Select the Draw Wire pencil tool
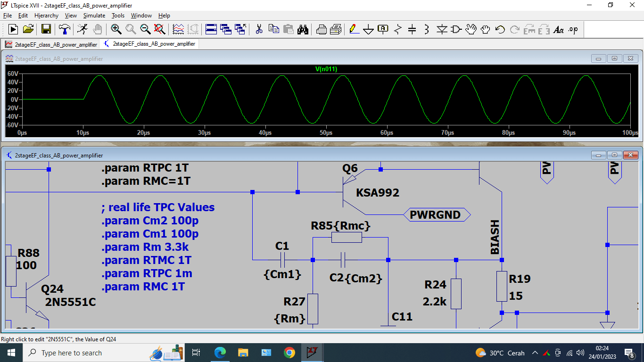The image size is (644, 362). click(x=354, y=29)
